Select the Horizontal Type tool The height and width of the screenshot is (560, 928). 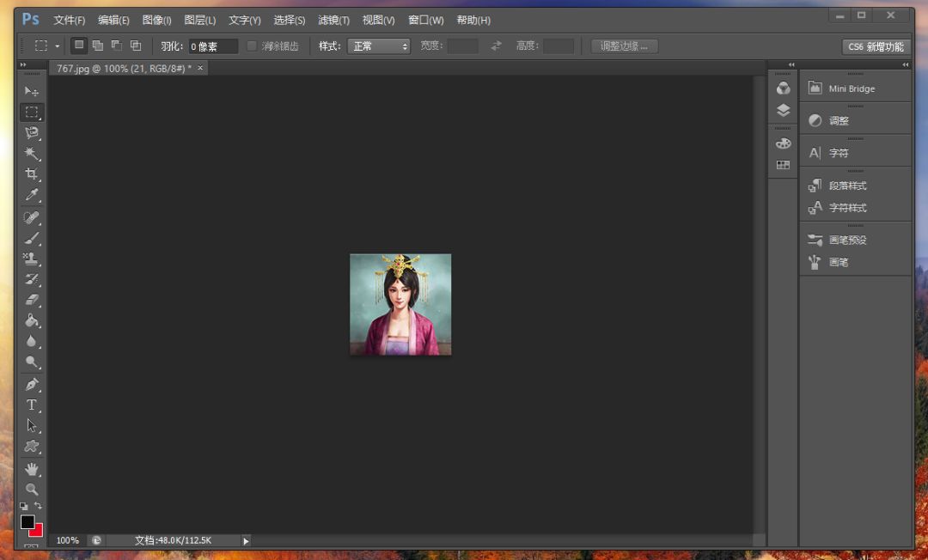coord(32,405)
